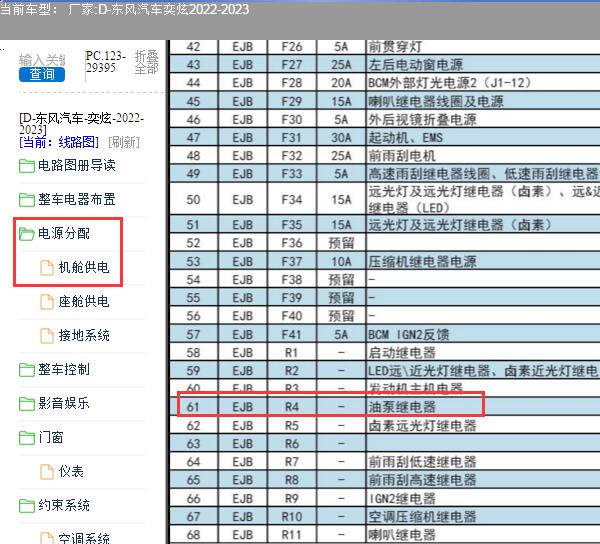Expand the 影音娱乐 folder

(x=64, y=404)
